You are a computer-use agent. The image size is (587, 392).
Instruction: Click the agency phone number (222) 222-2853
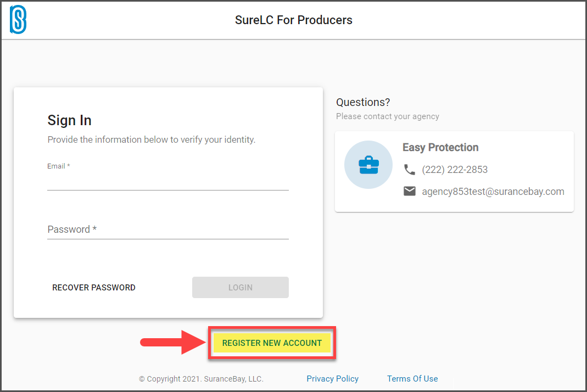(x=455, y=170)
